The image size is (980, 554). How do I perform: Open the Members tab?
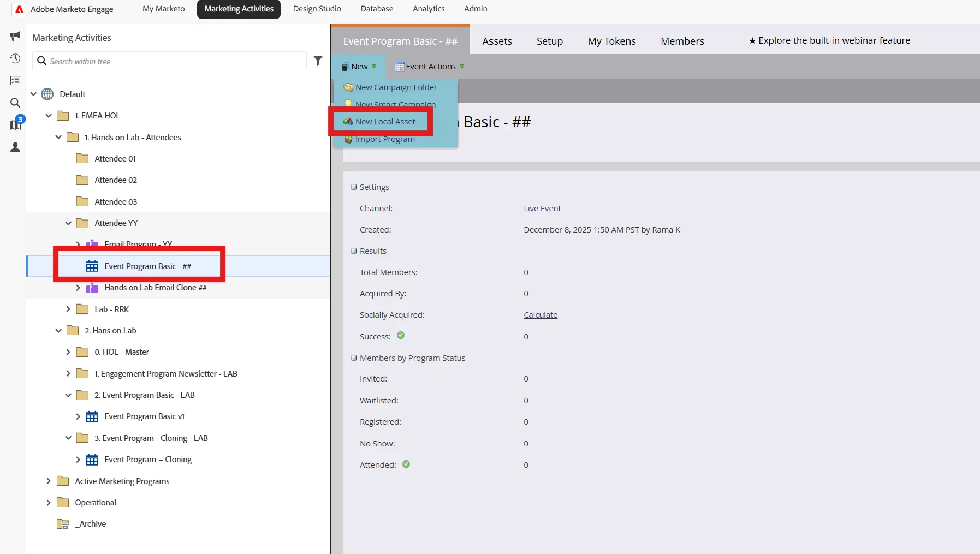(x=682, y=41)
